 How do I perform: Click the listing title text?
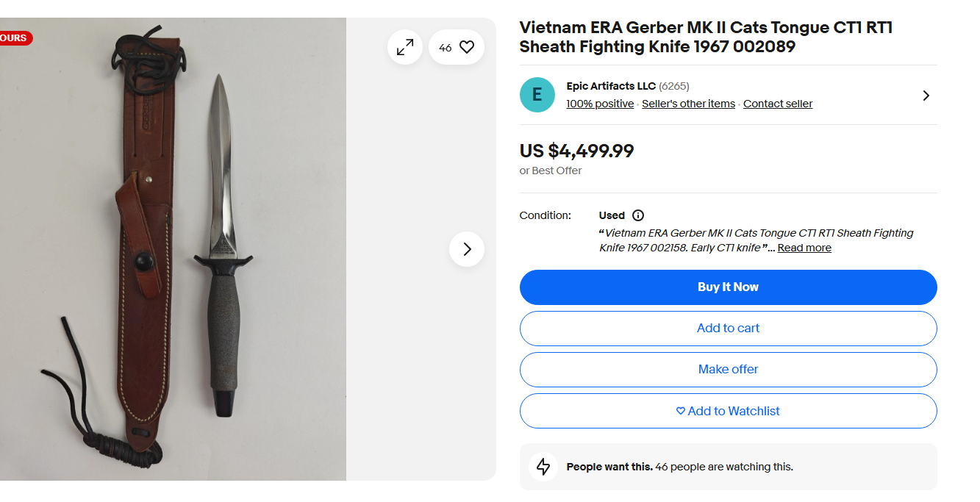point(706,37)
